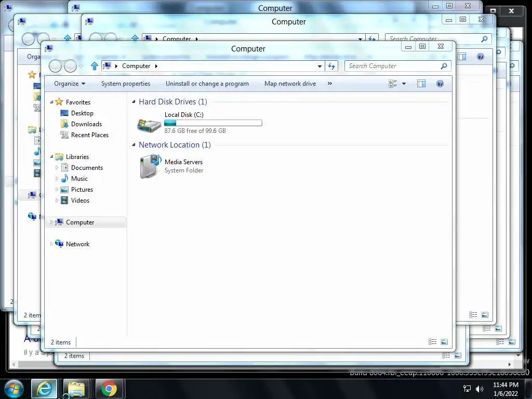Click the front Computer window title bar icon
Image resolution: width=532 pixels, height=399 pixels.
coord(49,48)
